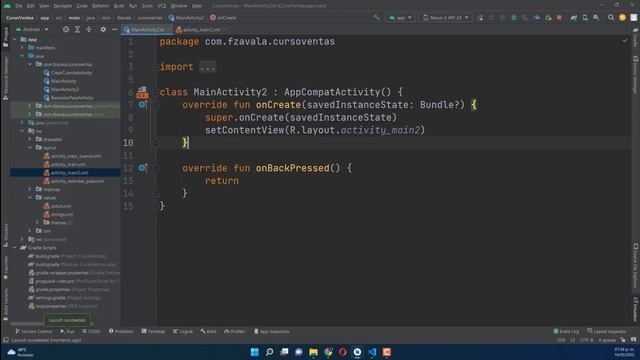Switch to the activity_main2.xml editor tab
The height and width of the screenshot is (360, 640).
tap(201, 30)
